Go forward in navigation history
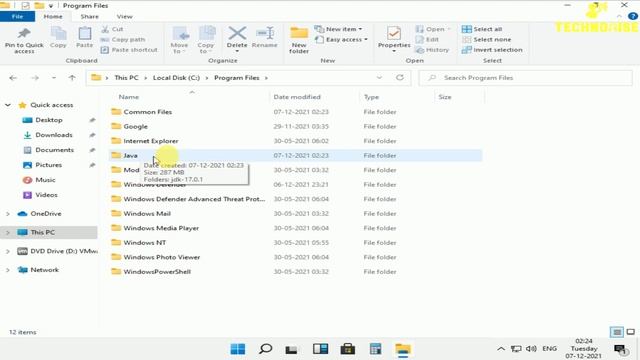This screenshot has width=640, height=360. coord(35,78)
